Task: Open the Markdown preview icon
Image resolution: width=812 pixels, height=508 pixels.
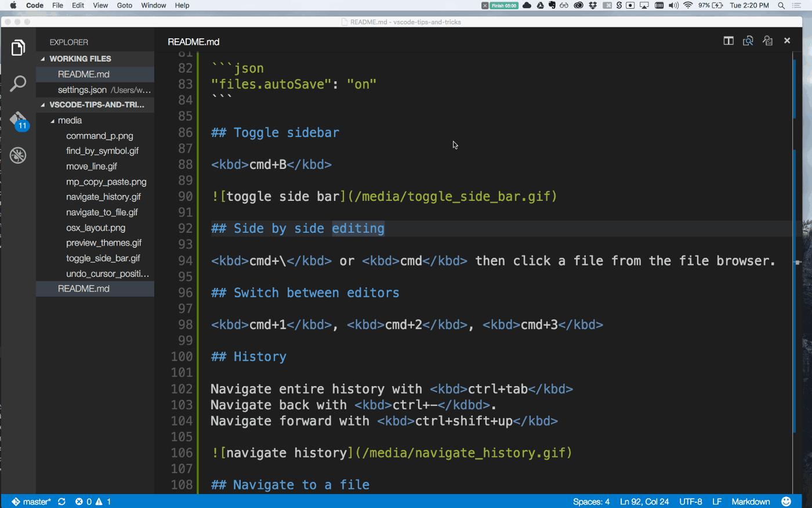Action: point(748,41)
